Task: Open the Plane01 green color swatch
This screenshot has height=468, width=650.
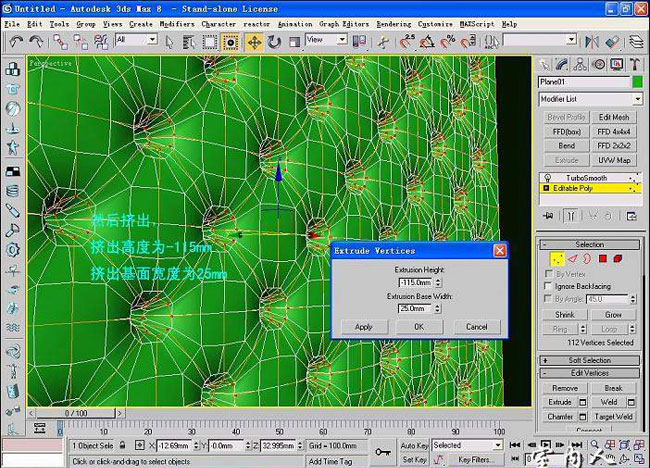Action: pos(638,82)
